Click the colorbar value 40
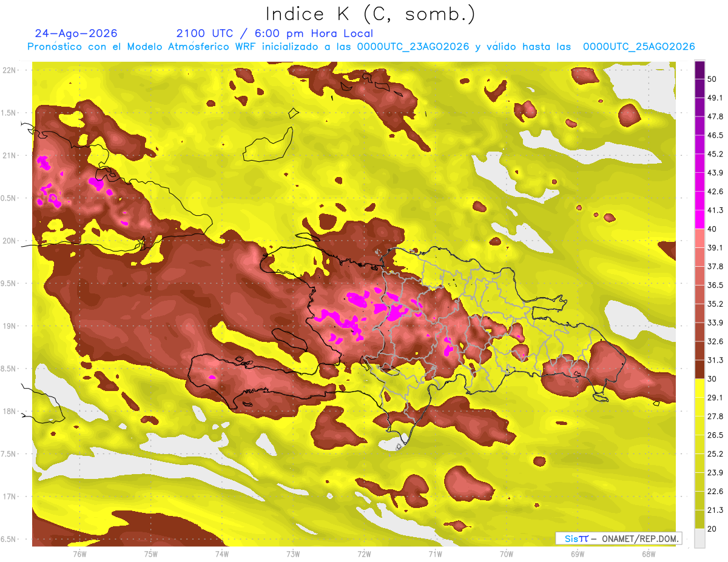This screenshot has width=728, height=562. pos(713,229)
